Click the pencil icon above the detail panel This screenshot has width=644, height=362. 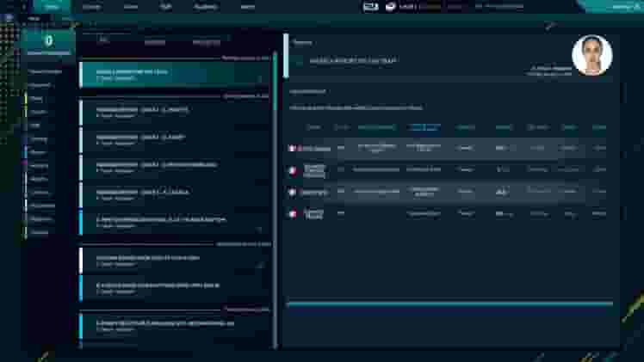[x=549, y=27]
